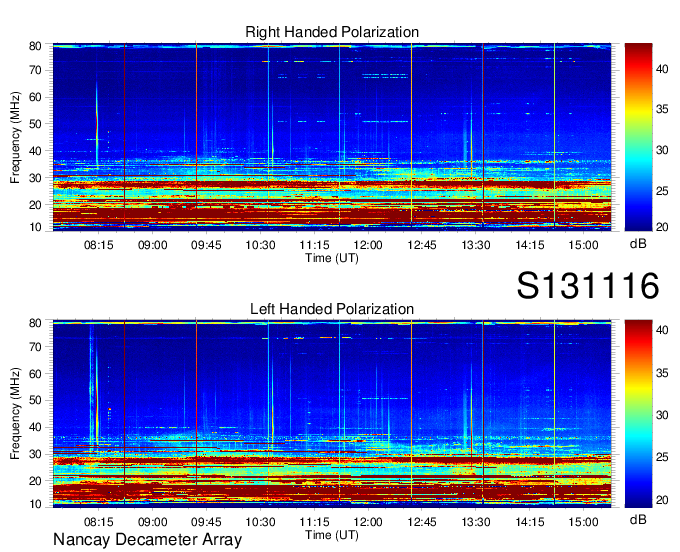The width and height of the screenshot is (680, 552).
Task: Click "25" value on Right Handed color bar
Action: (662, 191)
